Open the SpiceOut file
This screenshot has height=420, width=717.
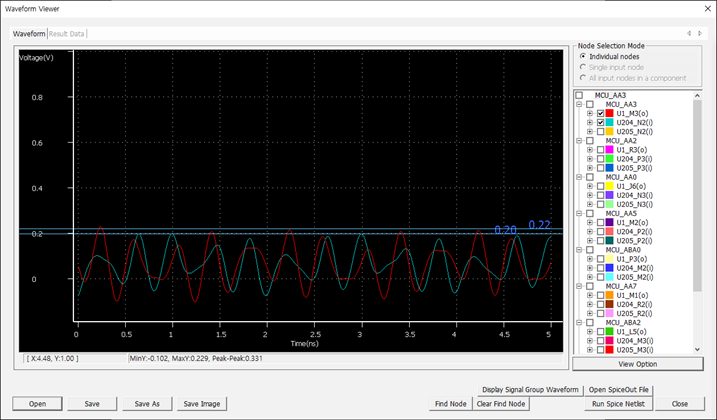[x=619, y=389]
